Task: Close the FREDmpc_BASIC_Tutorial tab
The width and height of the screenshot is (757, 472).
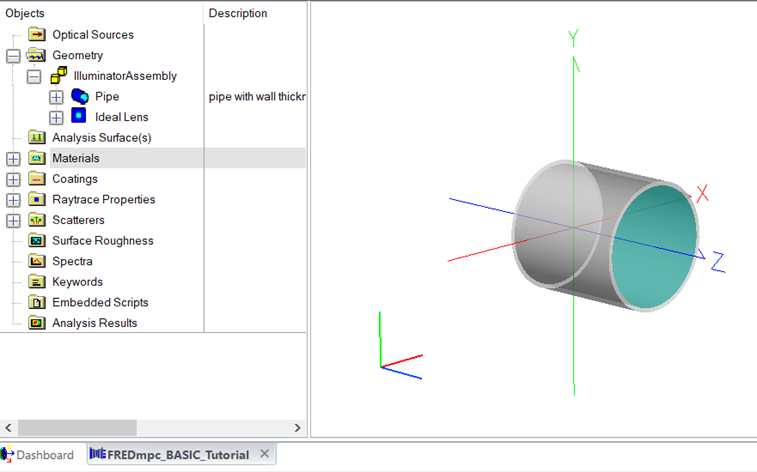Action: 265,454
